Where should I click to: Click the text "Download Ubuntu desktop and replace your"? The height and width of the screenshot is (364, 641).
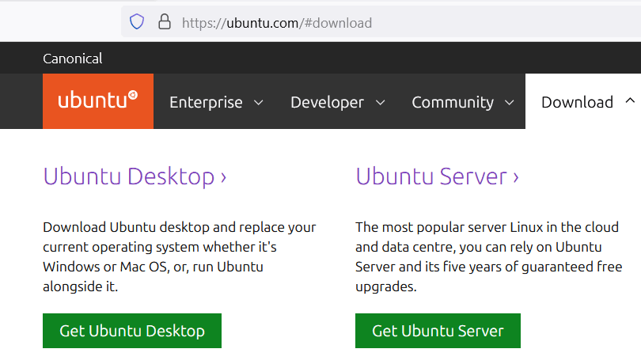tap(180, 227)
